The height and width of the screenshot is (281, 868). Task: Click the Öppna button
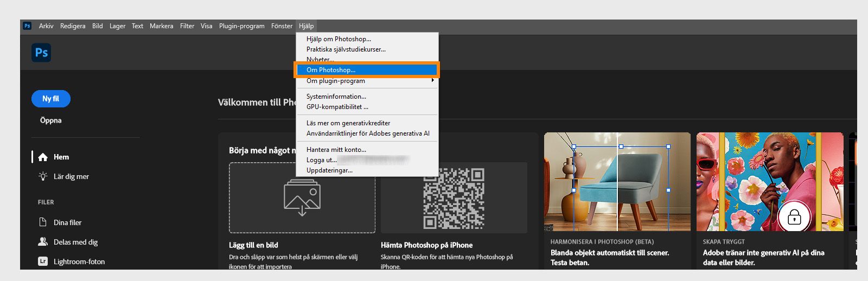(x=51, y=120)
